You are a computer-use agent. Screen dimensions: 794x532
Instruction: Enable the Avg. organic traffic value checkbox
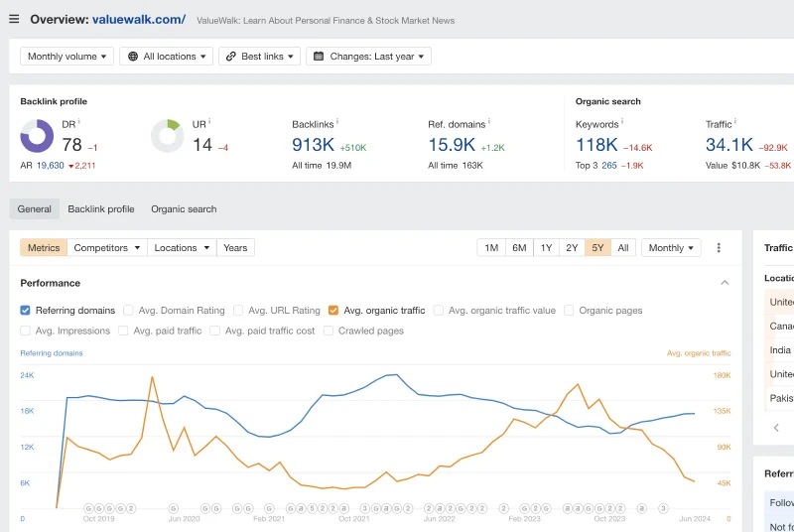point(439,311)
